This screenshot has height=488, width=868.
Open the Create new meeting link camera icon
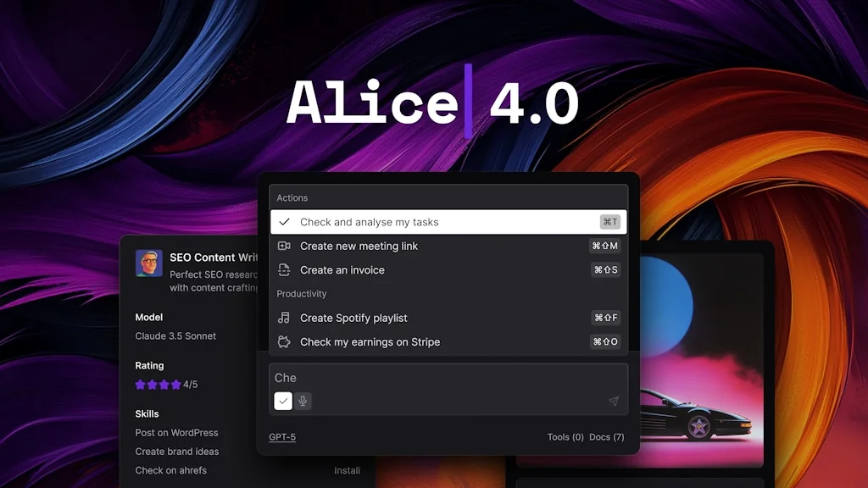tap(284, 246)
